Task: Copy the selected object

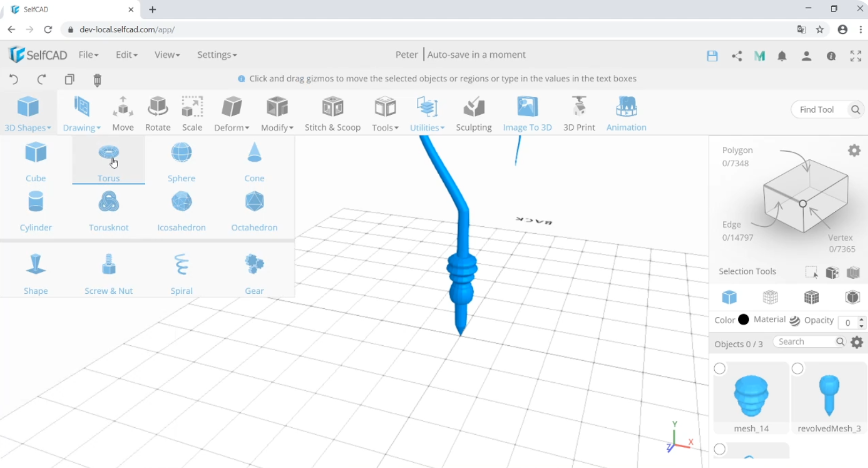Action: click(70, 79)
